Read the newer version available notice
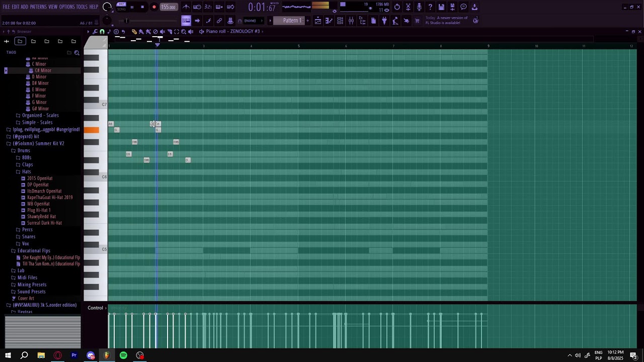 click(446, 20)
